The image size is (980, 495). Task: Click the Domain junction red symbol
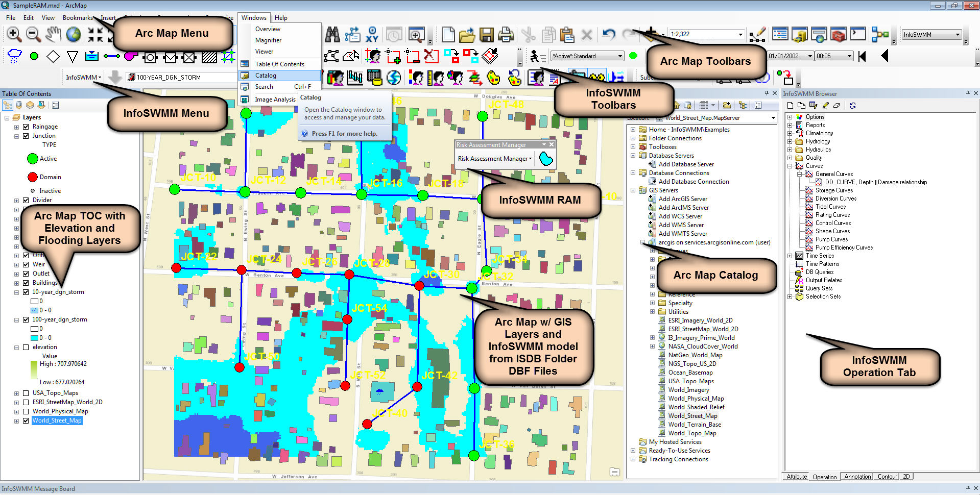pyautogui.click(x=33, y=177)
